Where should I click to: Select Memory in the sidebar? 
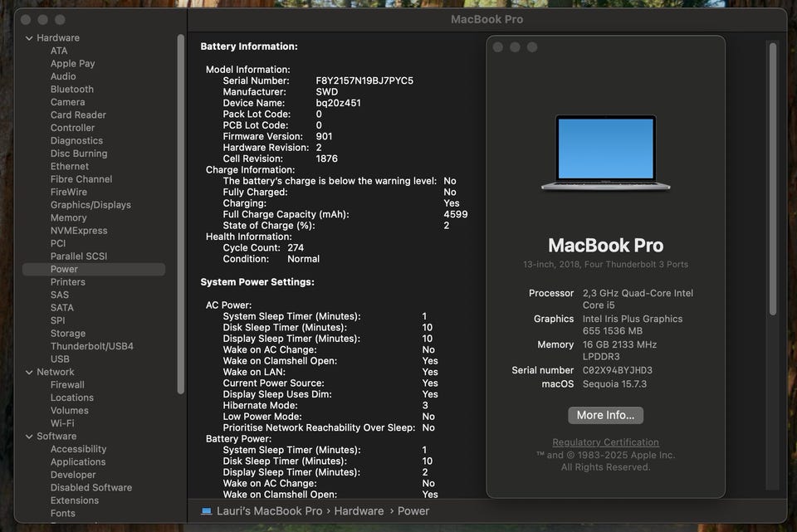point(69,217)
